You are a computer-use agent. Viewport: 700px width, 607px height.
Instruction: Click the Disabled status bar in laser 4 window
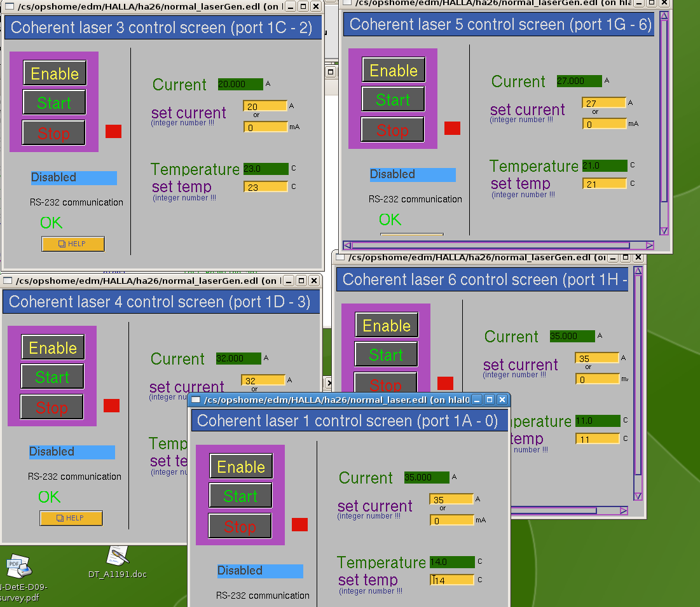tap(72, 452)
